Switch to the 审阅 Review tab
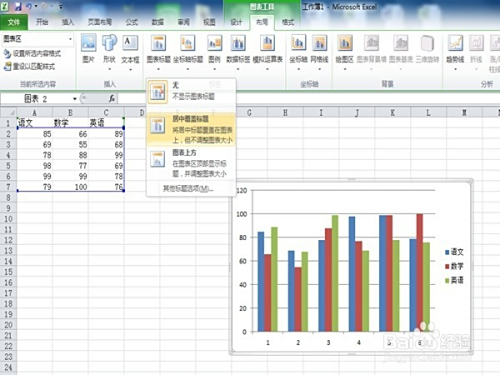Image resolution: width=500 pixels, height=375 pixels. [183, 22]
